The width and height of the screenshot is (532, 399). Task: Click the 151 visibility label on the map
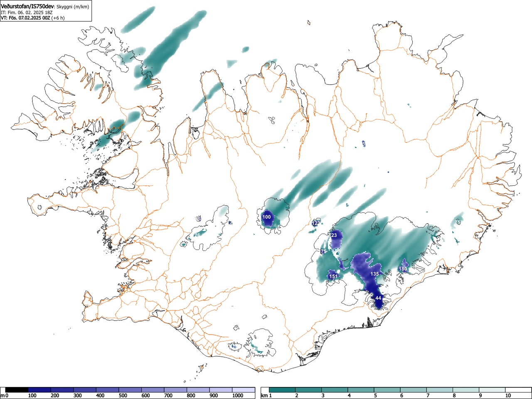tap(333, 276)
